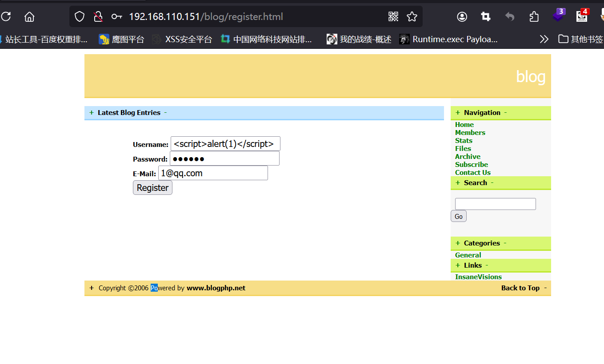Expand the Navigation section plus sign
Image resolution: width=604 pixels, height=364 pixels.
point(458,113)
